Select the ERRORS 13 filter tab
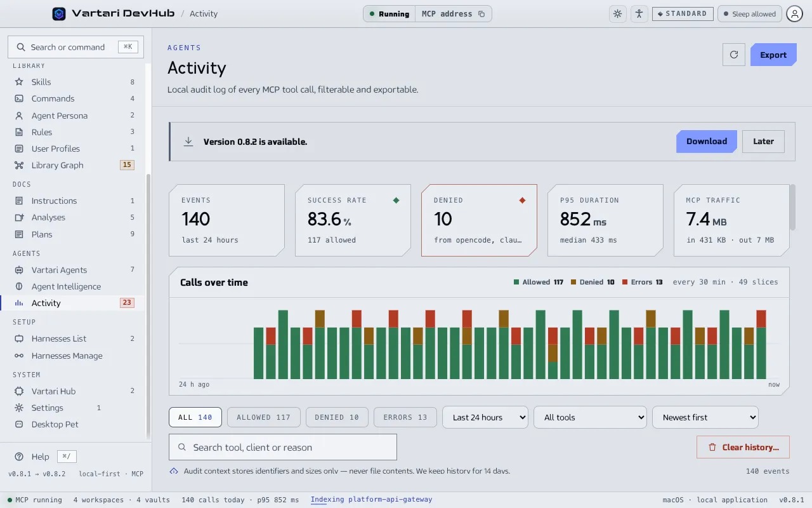812x508 pixels. pos(405,417)
